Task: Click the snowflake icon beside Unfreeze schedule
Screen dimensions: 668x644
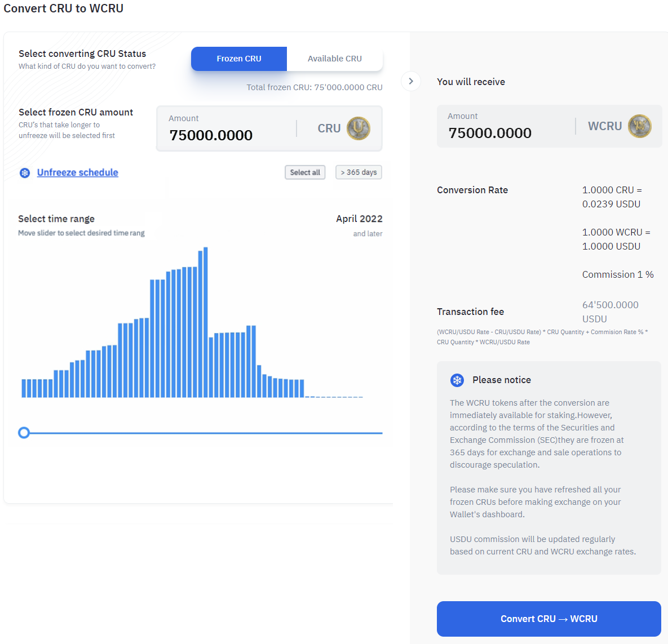Action: (x=24, y=172)
